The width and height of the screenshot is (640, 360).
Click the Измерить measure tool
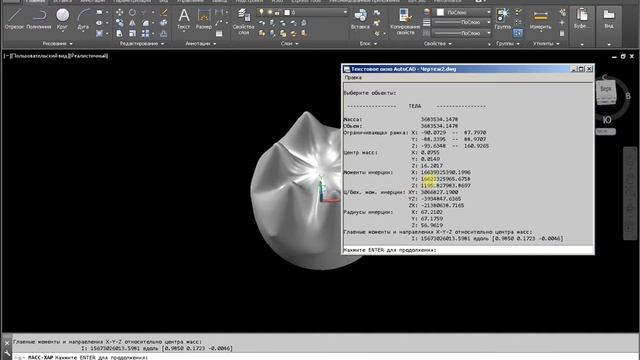540,19
